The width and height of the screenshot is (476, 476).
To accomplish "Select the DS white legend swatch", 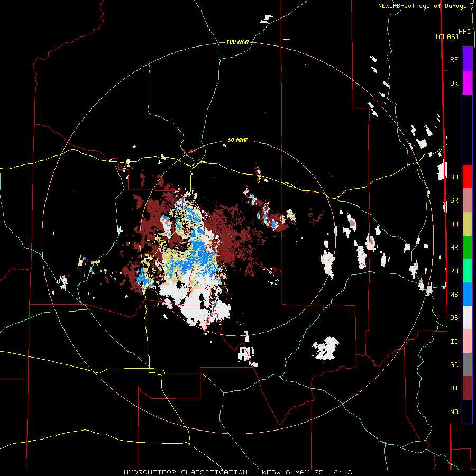I will tap(467, 317).
